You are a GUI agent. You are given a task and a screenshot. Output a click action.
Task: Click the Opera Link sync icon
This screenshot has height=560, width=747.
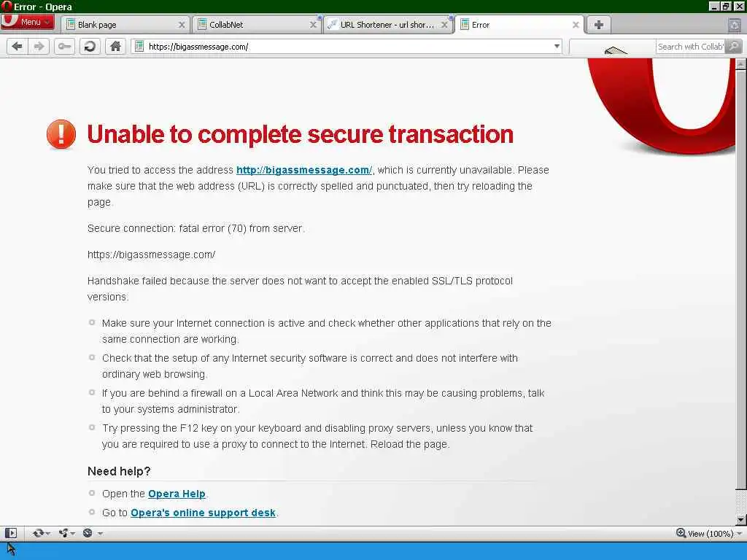tap(41, 533)
